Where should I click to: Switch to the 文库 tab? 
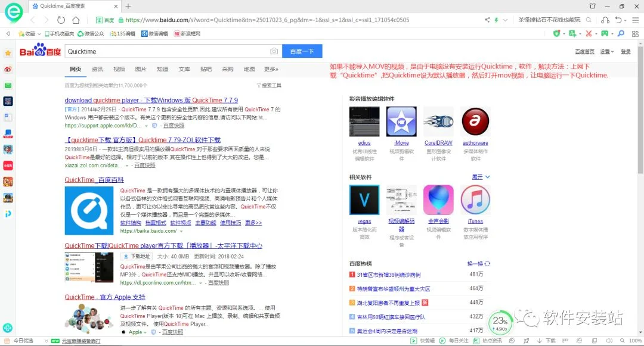[x=184, y=69]
